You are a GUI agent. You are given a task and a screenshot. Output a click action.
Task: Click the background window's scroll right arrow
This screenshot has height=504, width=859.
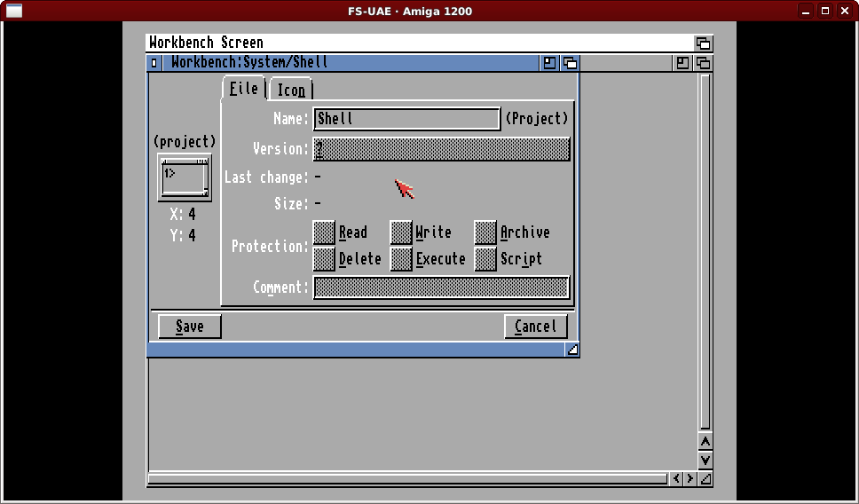(x=690, y=479)
